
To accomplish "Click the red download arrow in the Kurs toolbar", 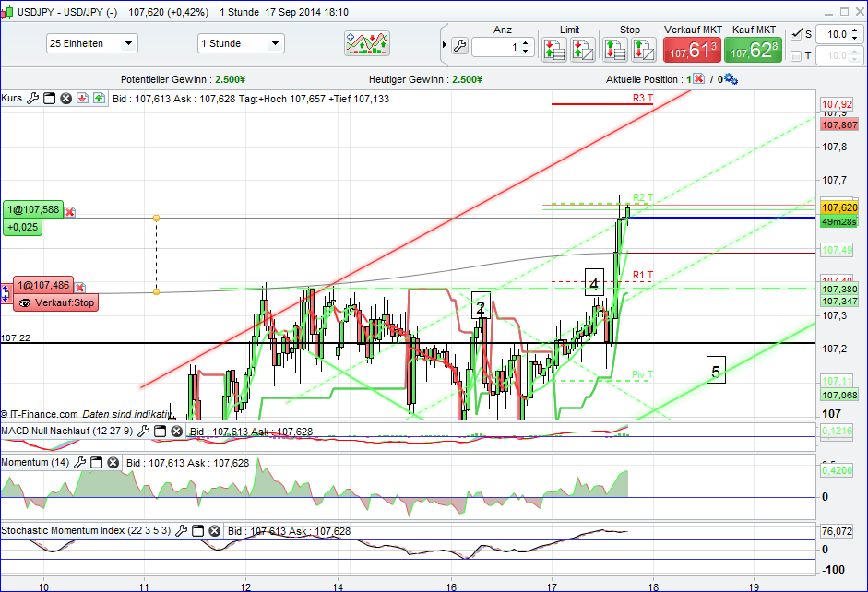I will click(81, 98).
